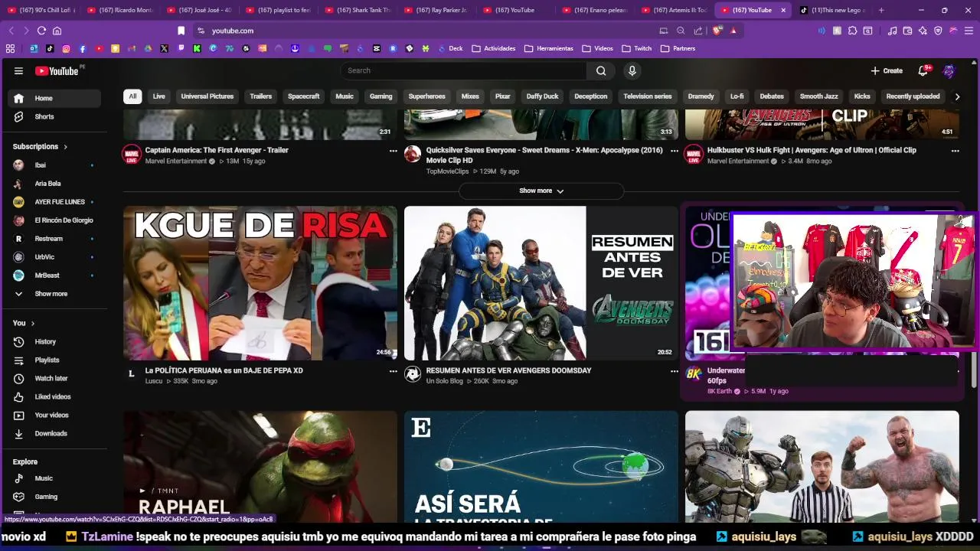Image resolution: width=980 pixels, height=551 pixels.
Task: Open more options for the Captain America trailer
Action: (394, 151)
